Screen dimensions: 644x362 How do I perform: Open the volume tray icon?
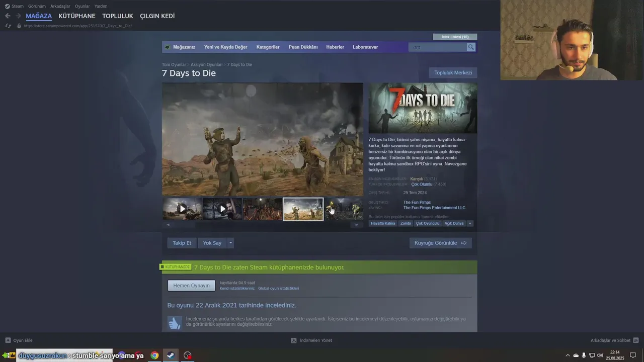pyautogui.click(x=600, y=355)
